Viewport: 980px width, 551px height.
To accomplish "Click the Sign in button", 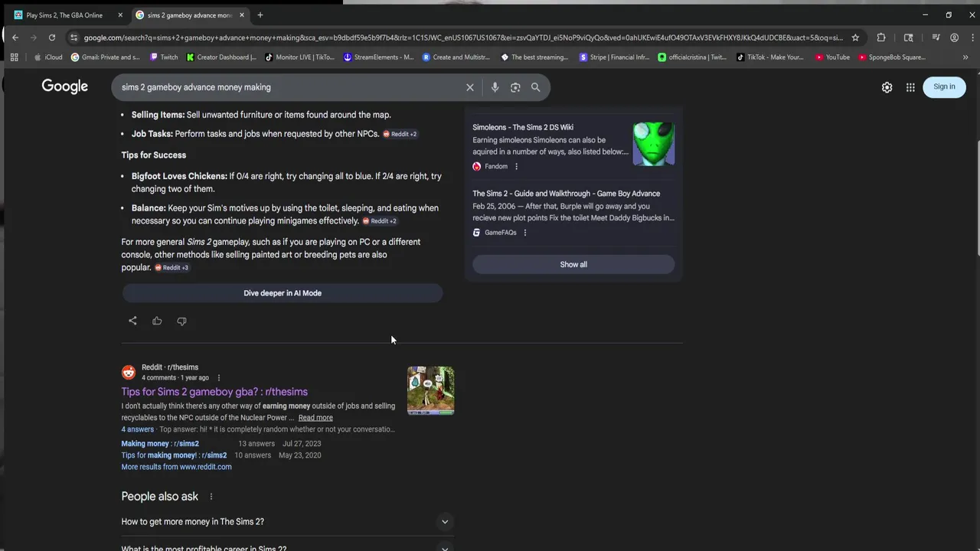I will pos(944,87).
